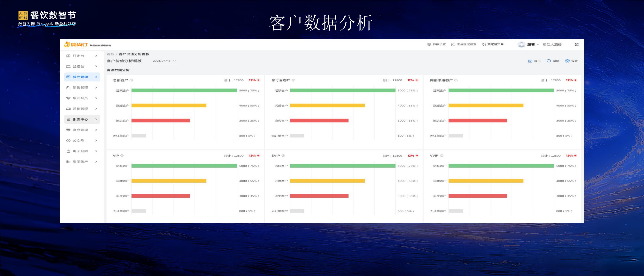This screenshot has height=276, width=644.
Task: Expand the 预定台 chevron
Action: coord(96,56)
